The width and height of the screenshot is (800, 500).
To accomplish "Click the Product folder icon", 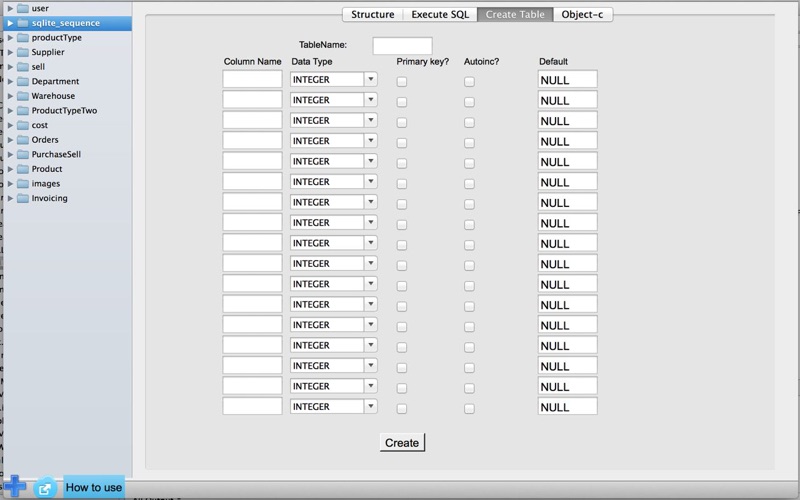I will point(22,169).
